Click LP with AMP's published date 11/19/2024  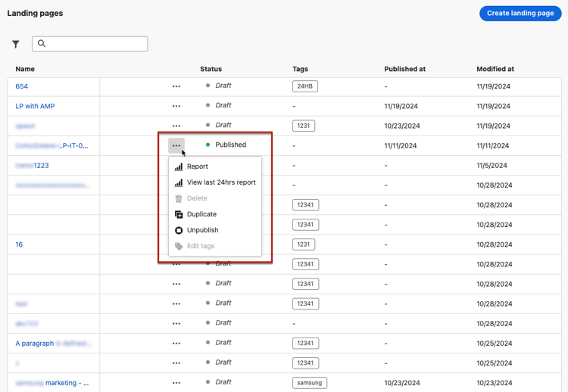click(401, 106)
